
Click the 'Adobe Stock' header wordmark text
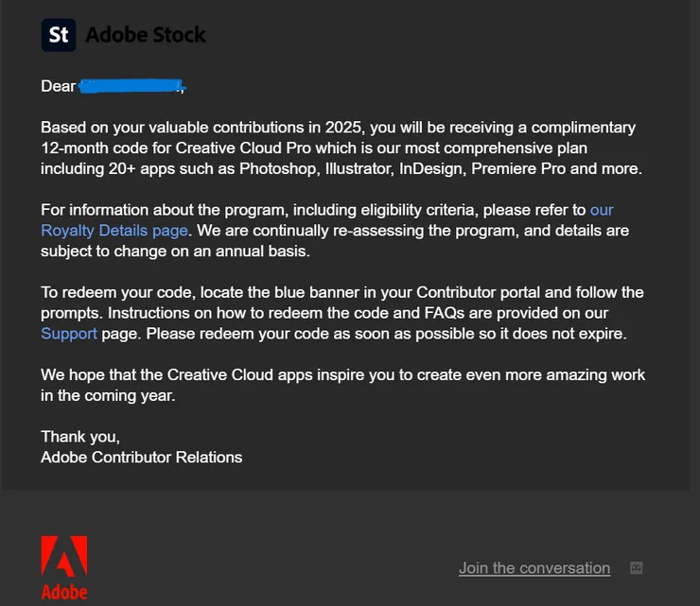[x=146, y=36]
